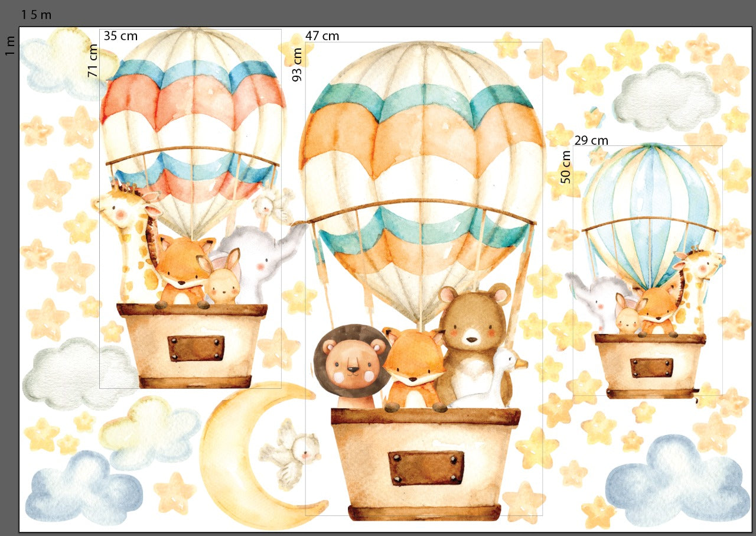Viewport: 756px width, 536px height.
Task: Select the "93 cm" dimension label
Action: (297, 64)
